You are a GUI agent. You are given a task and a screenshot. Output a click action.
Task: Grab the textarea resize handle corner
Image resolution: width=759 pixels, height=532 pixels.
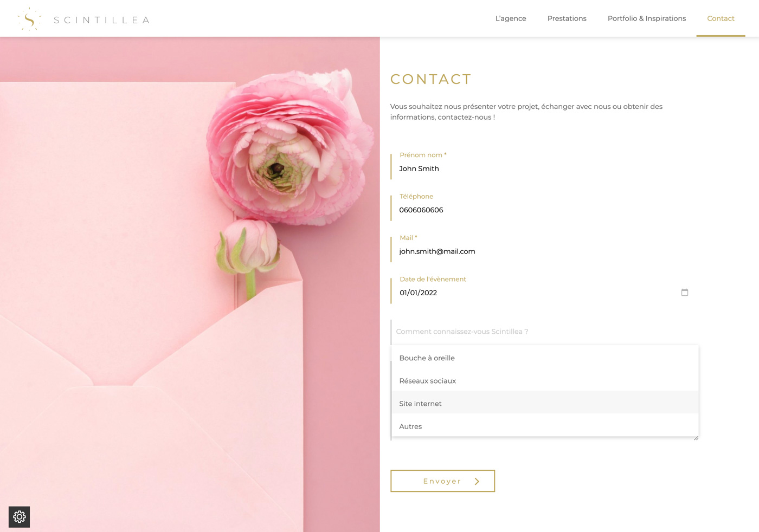[x=696, y=438]
